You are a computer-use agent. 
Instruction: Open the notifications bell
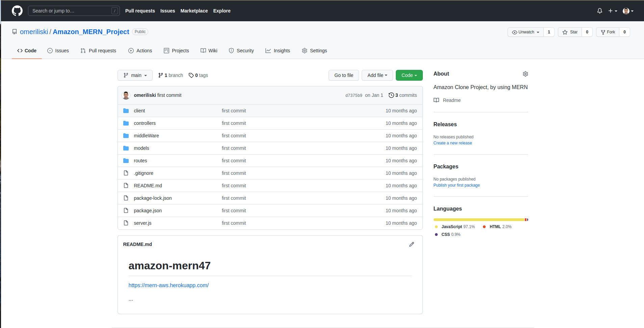tap(599, 11)
